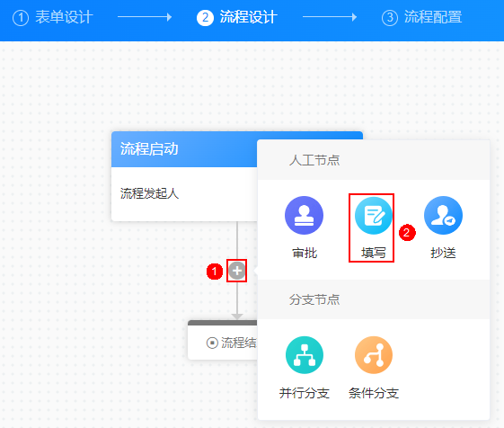
Task: Click the 流程发起人 node body
Action: (x=184, y=194)
